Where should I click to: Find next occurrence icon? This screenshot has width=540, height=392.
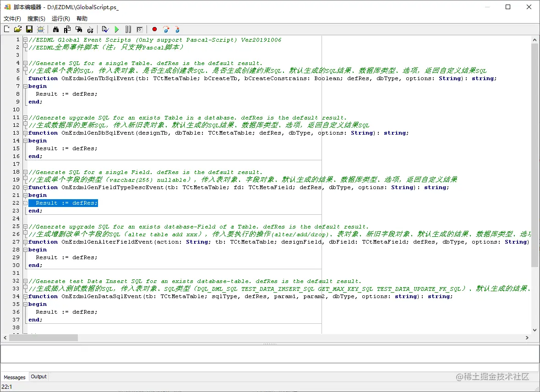[79, 29]
